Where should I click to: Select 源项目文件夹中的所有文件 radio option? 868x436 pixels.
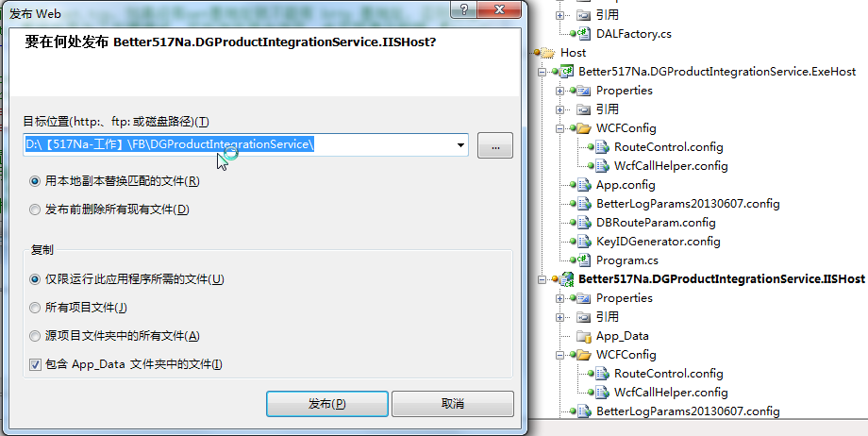coord(35,336)
